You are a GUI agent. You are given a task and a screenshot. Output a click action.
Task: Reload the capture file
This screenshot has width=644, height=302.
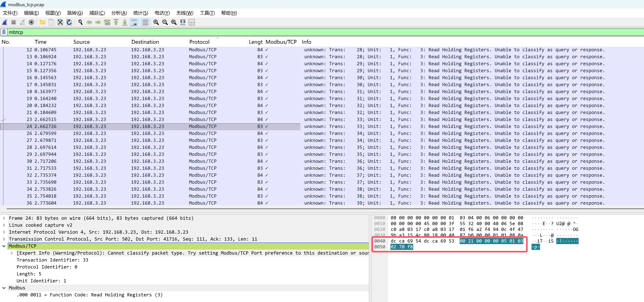(69, 22)
